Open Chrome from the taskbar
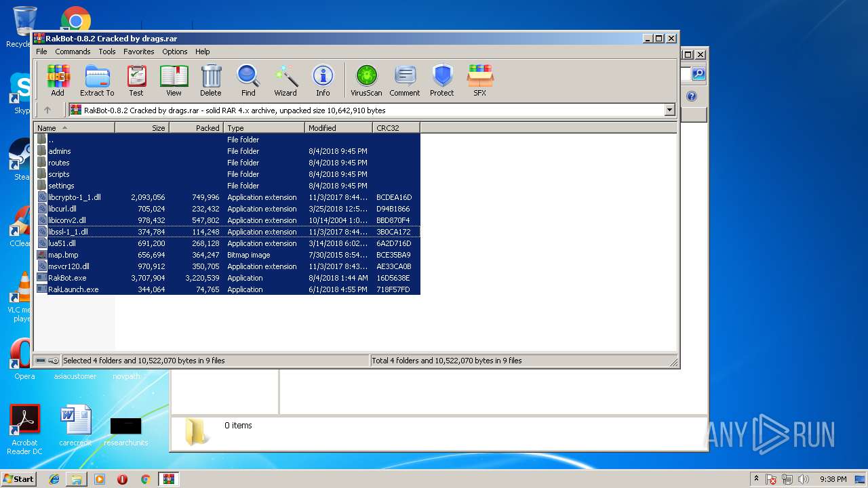 [x=145, y=479]
